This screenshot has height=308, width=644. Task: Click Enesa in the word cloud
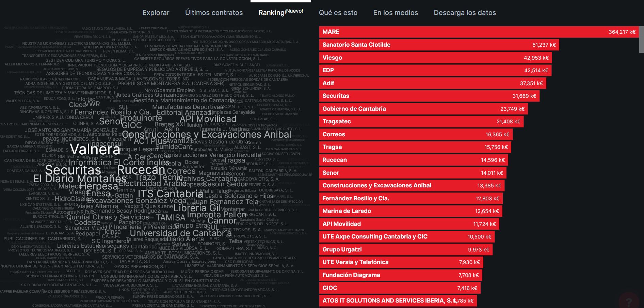98,194
